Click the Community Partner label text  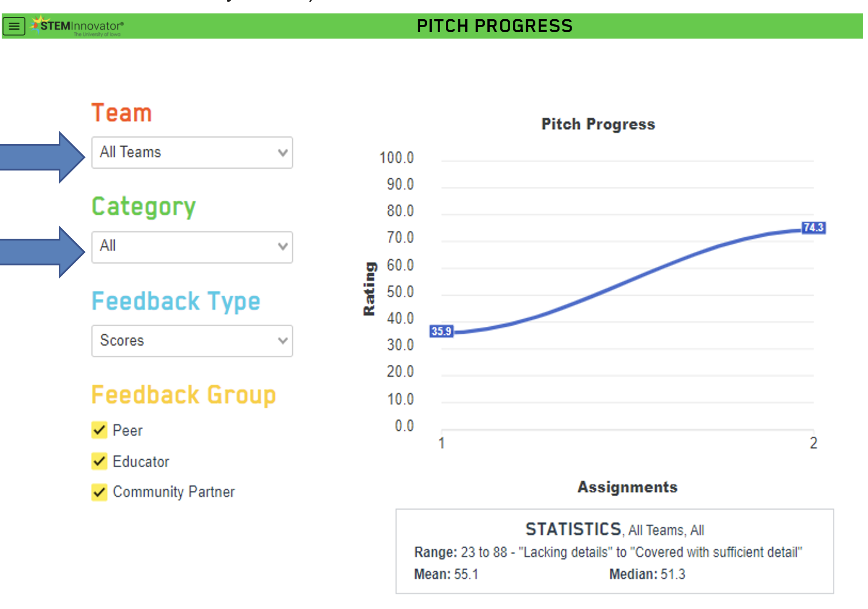coord(174,492)
